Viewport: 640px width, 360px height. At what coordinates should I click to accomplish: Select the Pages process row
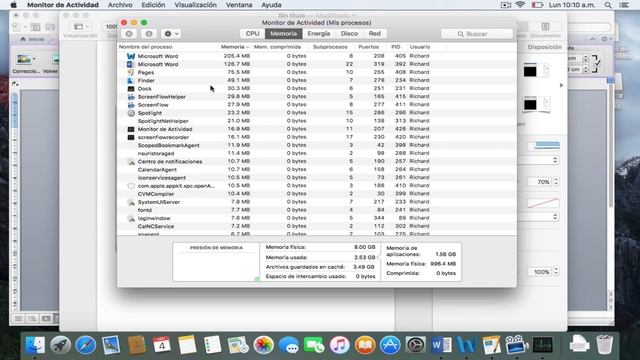tap(317, 72)
